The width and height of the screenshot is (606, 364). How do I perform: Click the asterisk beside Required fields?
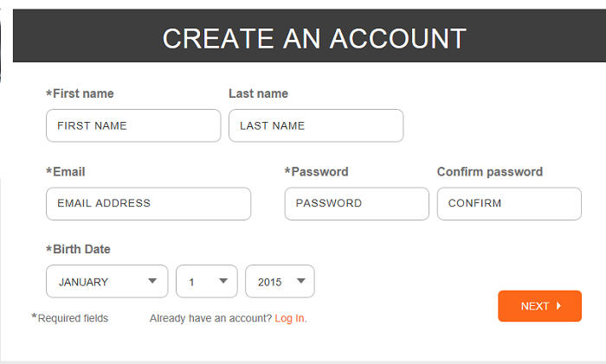(34, 317)
